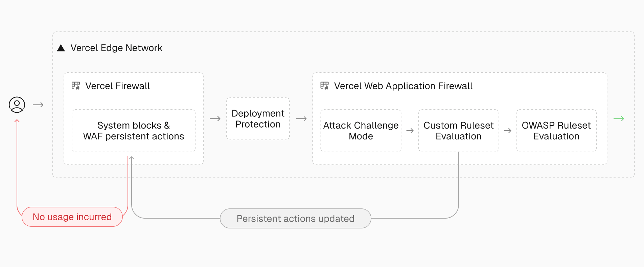Click the Web Application Firewall title icon
This screenshot has width=644, height=267.
tap(325, 86)
